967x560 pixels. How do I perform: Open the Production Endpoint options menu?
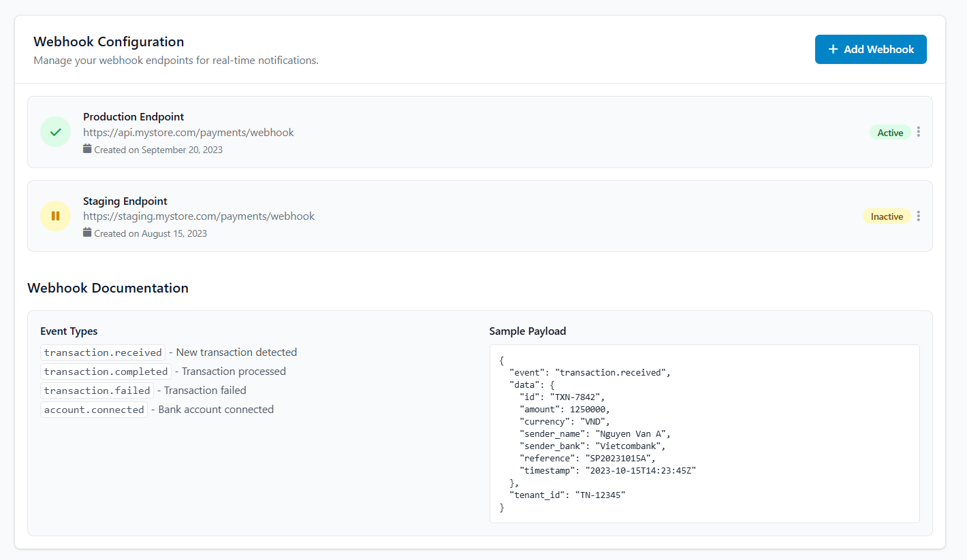tap(919, 131)
